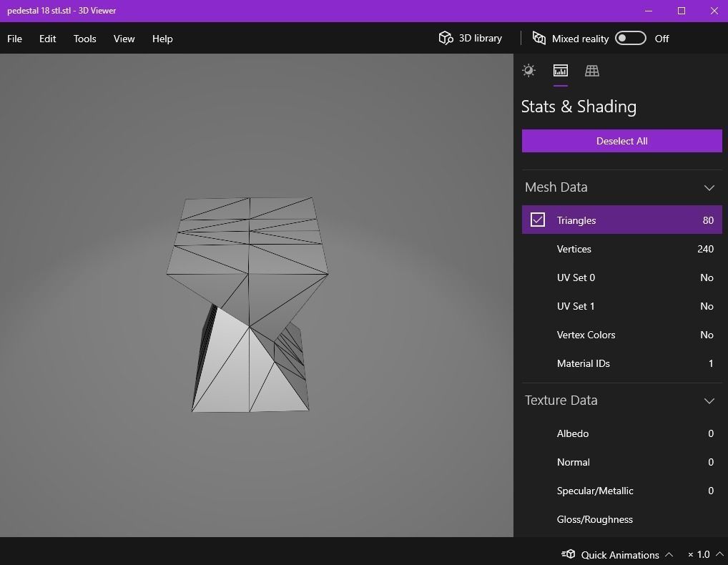Open the Environment & Lighting tab icon
Screen dimensions: 728x565
coord(528,71)
